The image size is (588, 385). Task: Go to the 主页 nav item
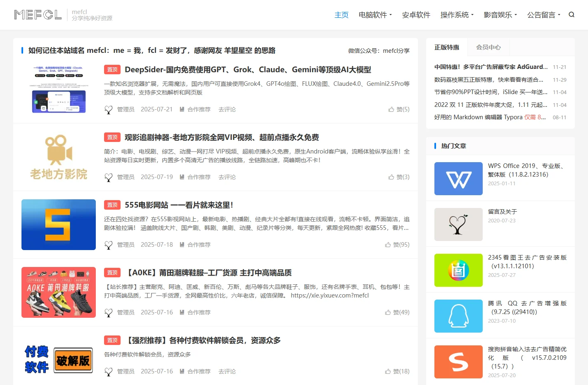click(x=341, y=15)
